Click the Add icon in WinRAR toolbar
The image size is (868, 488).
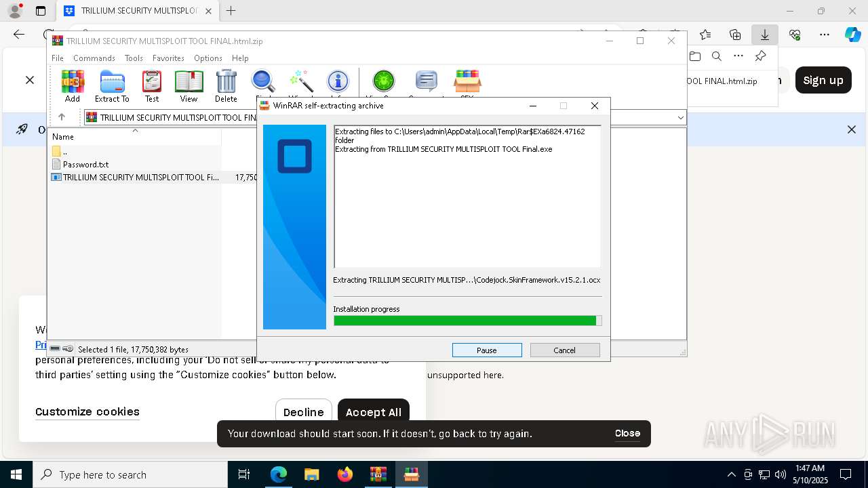pos(73,86)
